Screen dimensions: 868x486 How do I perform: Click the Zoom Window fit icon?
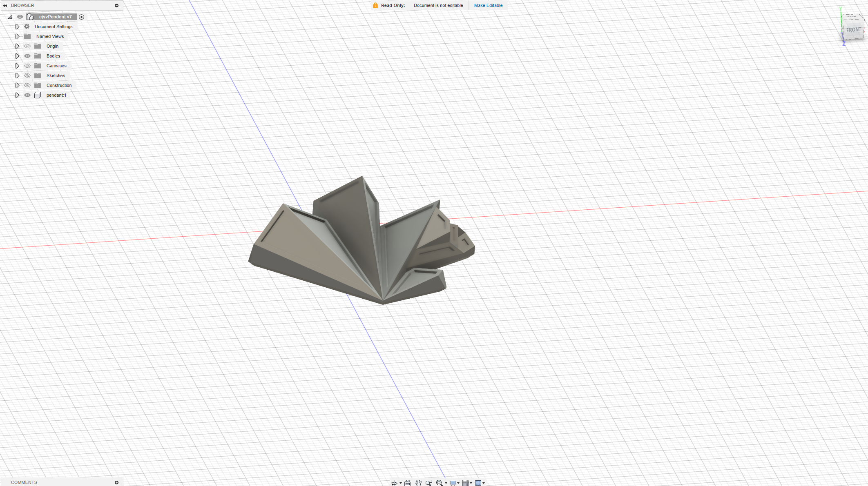coord(439,483)
